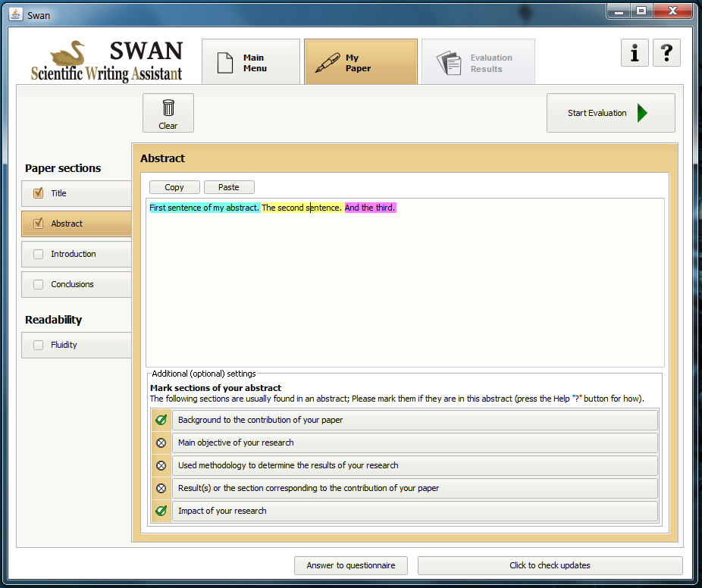The width and height of the screenshot is (702, 588).
Task: Mark selection as Main objective of your research
Action: click(x=415, y=443)
